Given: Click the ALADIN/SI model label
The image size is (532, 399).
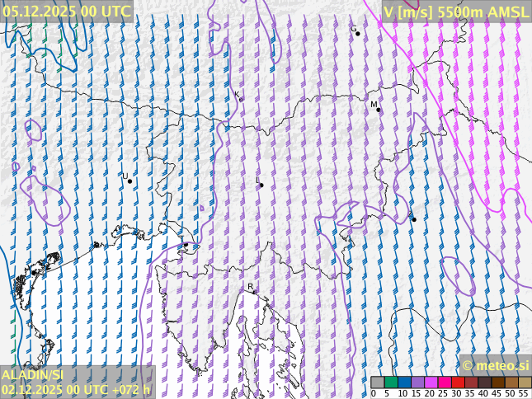Looking at the screenshot, I should click(x=33, y=375).
